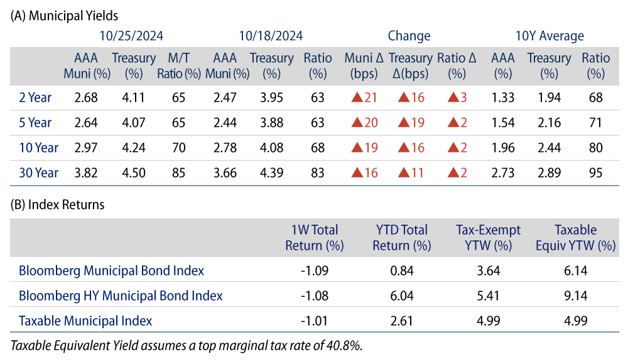The height and width of the screenshot is (364, 628).
Task: Select the 10/18/2024 date header
Action: click(272, 36)
